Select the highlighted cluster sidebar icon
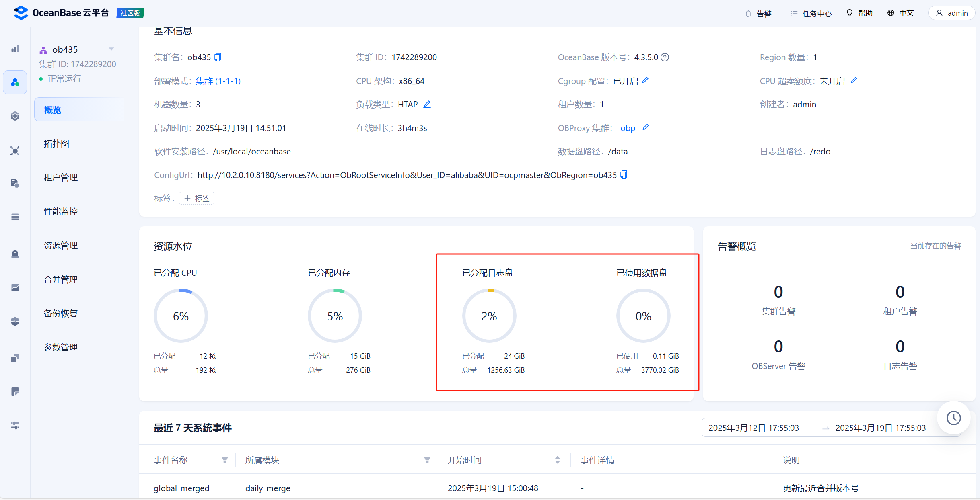Image resolution: width=980 pixels, height=500 pixels. (15, 82)
